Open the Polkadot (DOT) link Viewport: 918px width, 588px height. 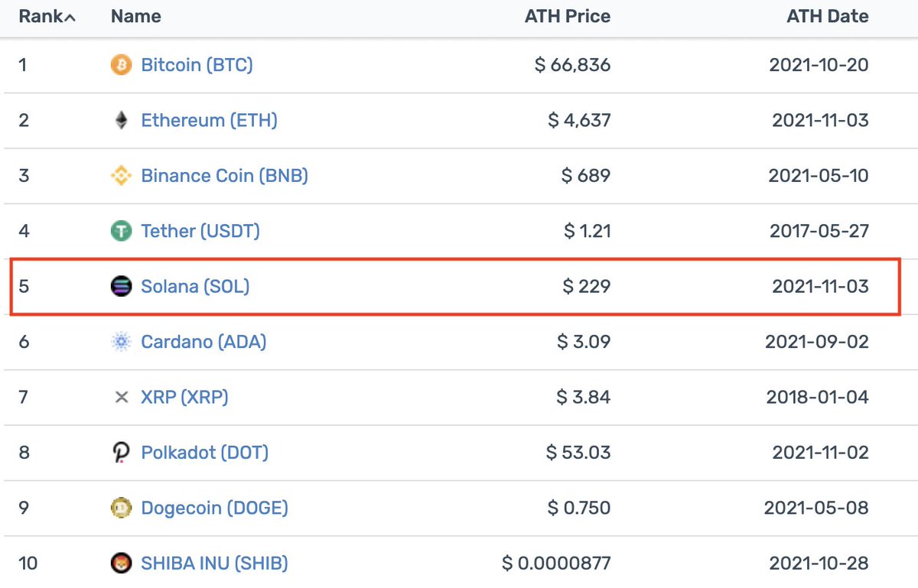(x=205, y=453)
